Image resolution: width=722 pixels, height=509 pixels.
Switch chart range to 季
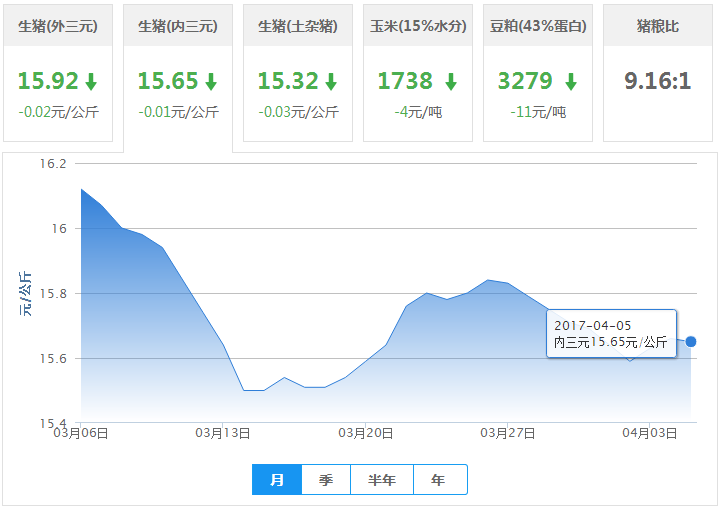(326, 480)
